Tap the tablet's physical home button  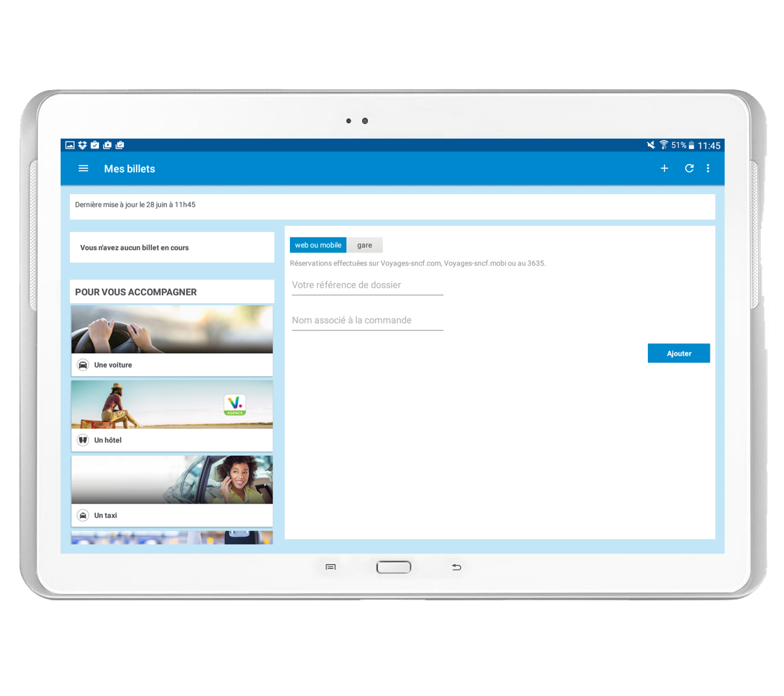coord(394,567)
